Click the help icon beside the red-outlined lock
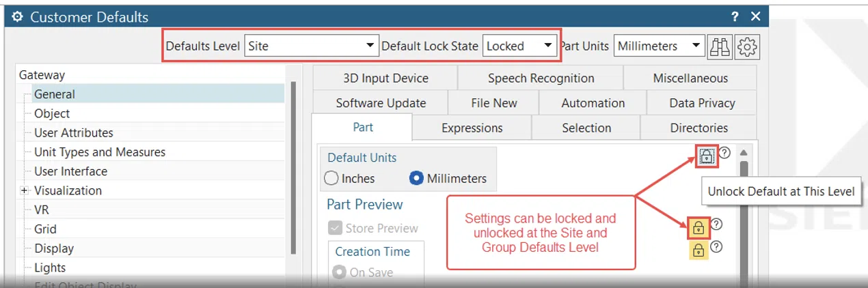868x288 pixels. [x=716, y=224]
